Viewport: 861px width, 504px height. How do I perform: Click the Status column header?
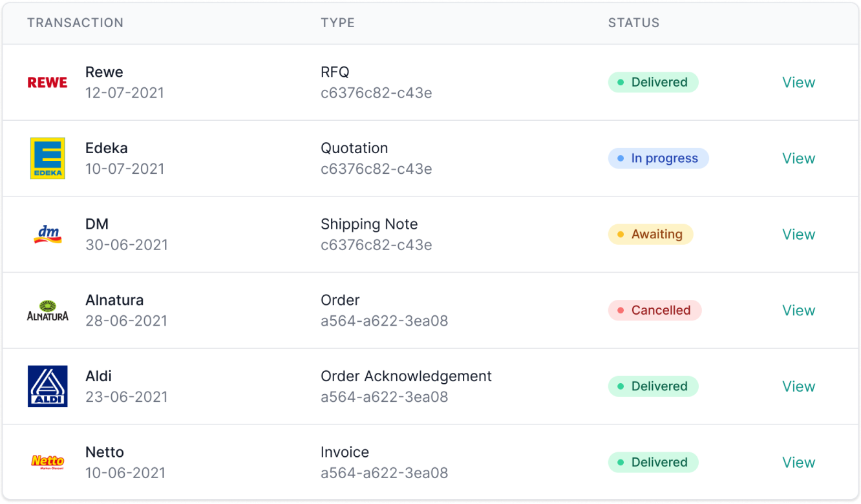tap(633, 23)
